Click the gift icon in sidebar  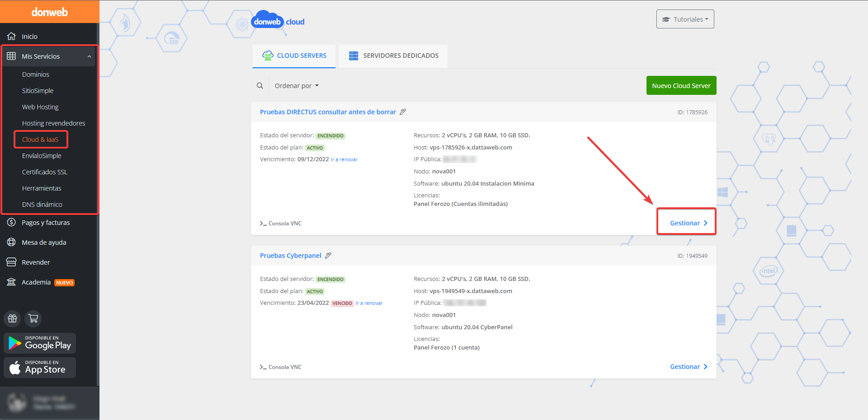click(13, 318)
